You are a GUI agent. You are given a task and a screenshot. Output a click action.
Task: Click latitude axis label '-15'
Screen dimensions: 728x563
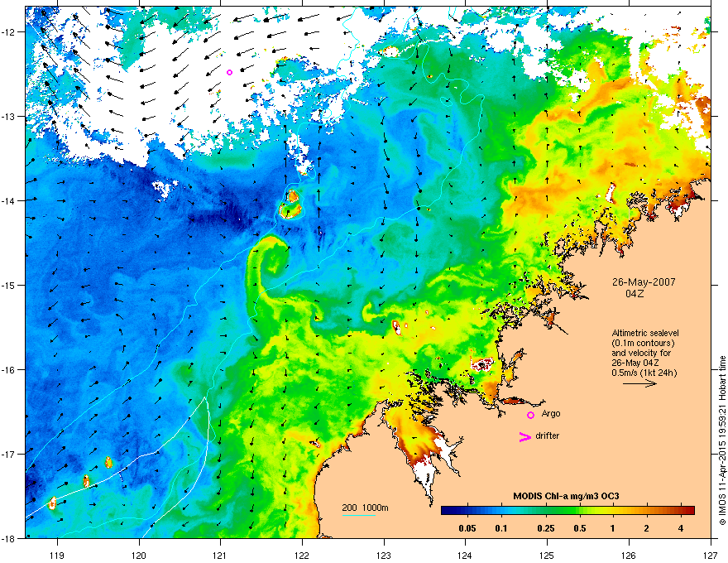(x=8, y=285)
